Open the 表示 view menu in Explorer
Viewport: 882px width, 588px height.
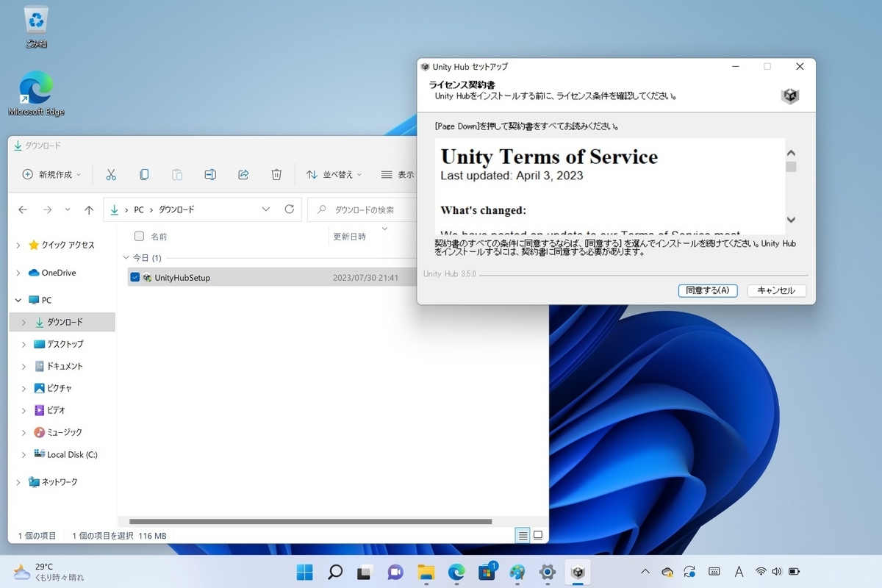(398, 174)
